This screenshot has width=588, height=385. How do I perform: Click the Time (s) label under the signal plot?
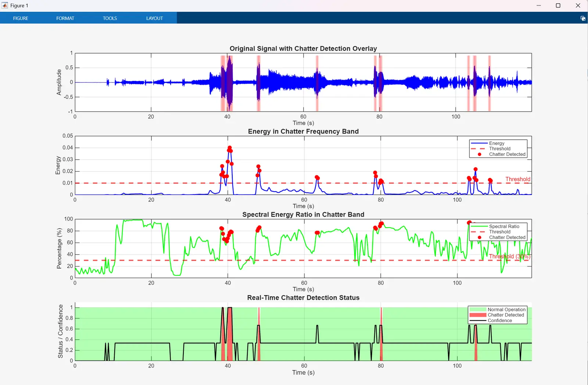[303, 123]
